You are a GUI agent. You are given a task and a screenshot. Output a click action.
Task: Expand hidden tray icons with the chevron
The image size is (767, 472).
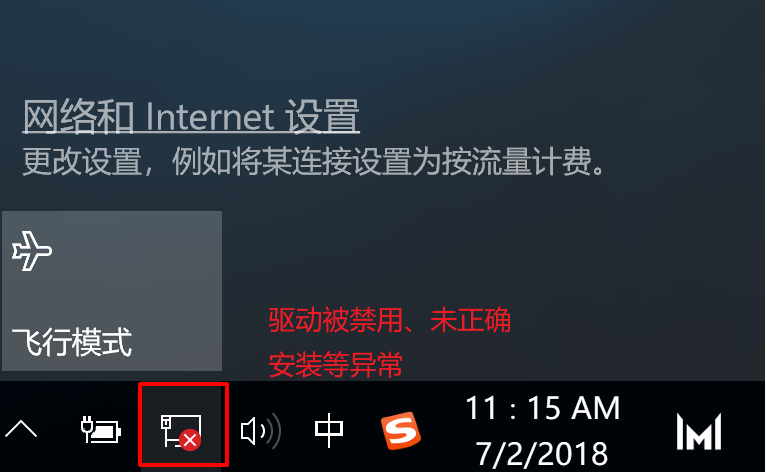(21, 429)
